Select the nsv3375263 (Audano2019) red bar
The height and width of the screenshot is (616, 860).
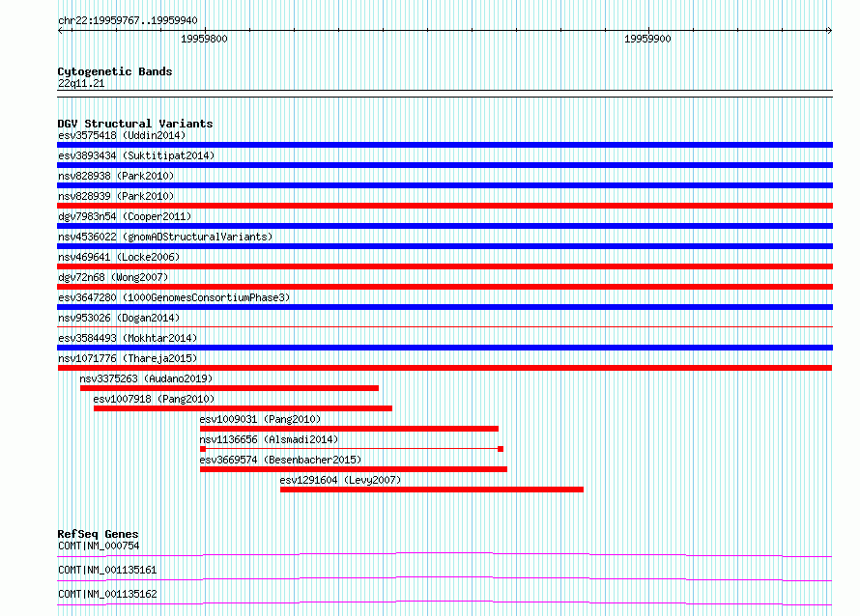pos(229,388)
